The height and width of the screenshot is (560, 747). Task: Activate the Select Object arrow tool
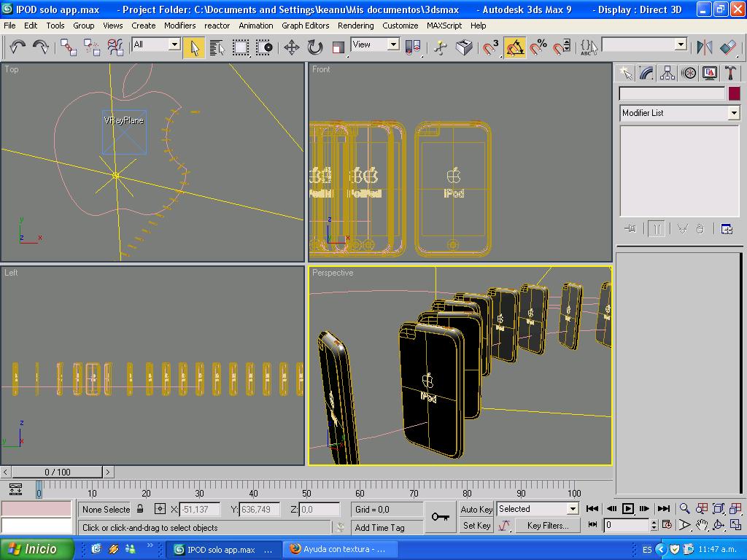194,47
